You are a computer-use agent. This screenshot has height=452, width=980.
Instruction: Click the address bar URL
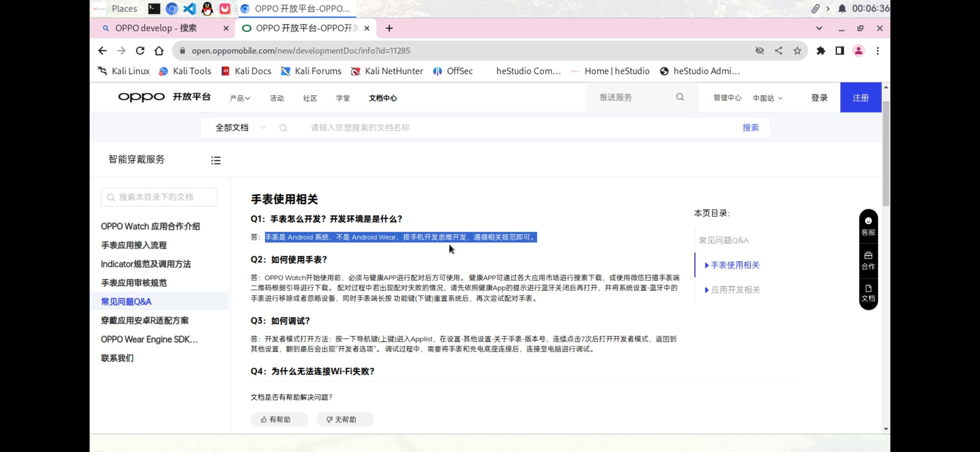click(301, 51)
